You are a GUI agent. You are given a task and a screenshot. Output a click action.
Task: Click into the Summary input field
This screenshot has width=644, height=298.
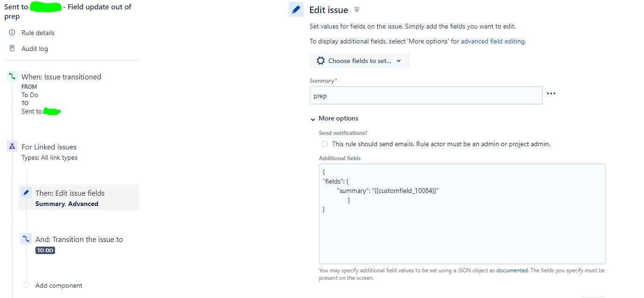(426, 95)
